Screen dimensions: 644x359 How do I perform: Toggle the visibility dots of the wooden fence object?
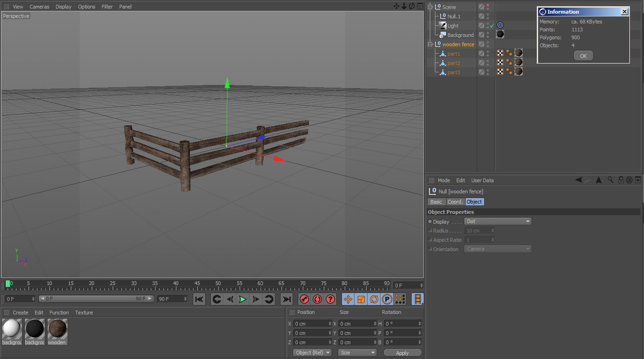coord(488,44)
